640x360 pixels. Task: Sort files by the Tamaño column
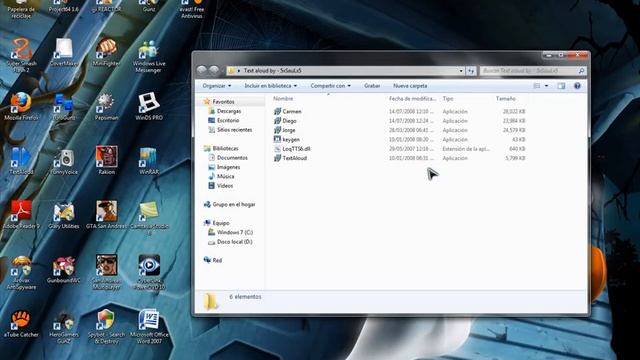coord(506,99)
